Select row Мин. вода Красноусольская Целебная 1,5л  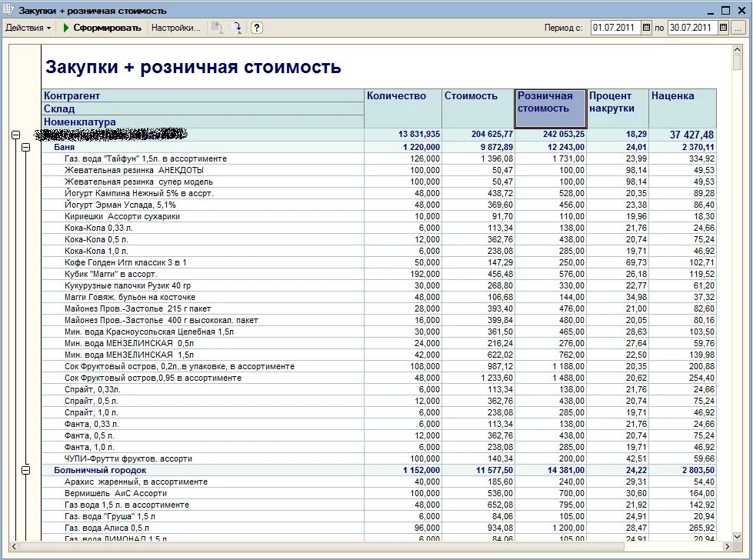click(378, 332)
